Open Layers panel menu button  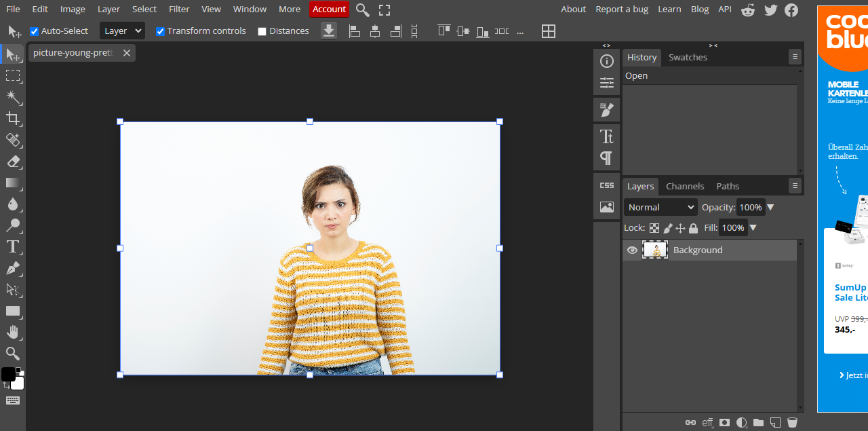tap(795, 186)
